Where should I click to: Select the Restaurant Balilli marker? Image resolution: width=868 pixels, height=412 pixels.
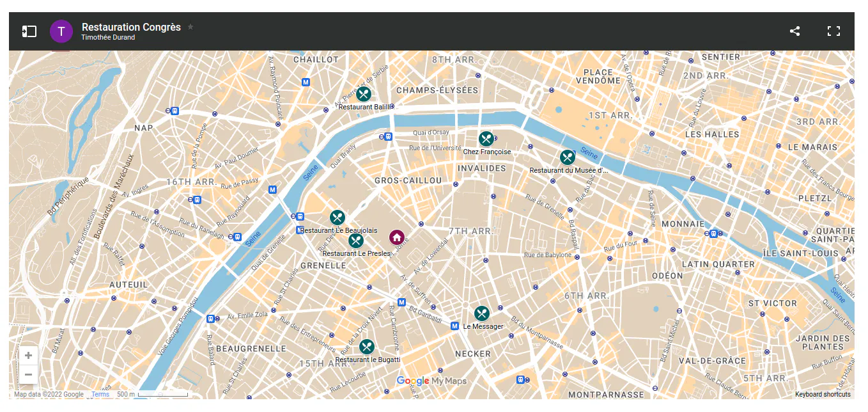pyautogui.click(x=364, y=95)
